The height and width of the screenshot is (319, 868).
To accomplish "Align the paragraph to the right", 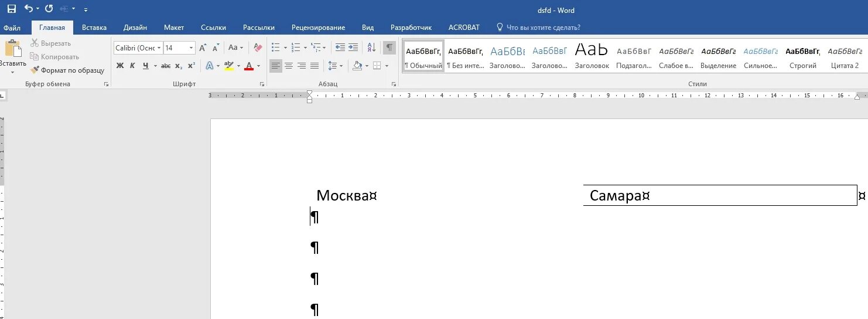I will pos(302,66).
